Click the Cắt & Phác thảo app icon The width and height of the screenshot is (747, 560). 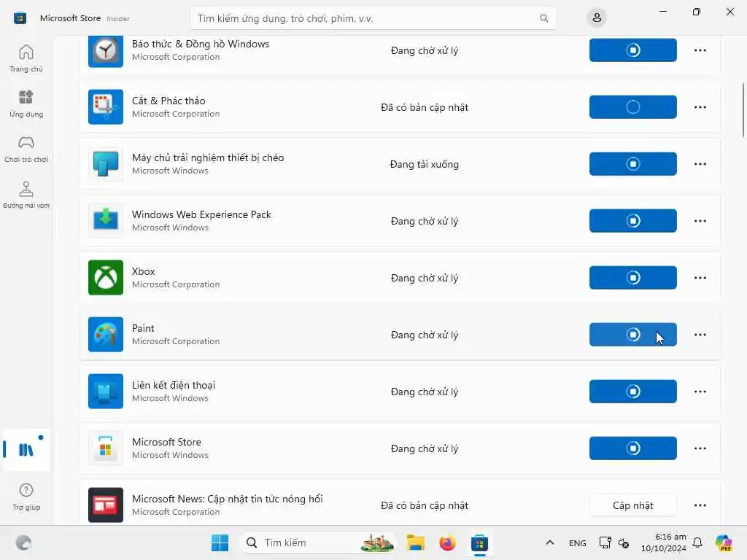click(106, 107)
